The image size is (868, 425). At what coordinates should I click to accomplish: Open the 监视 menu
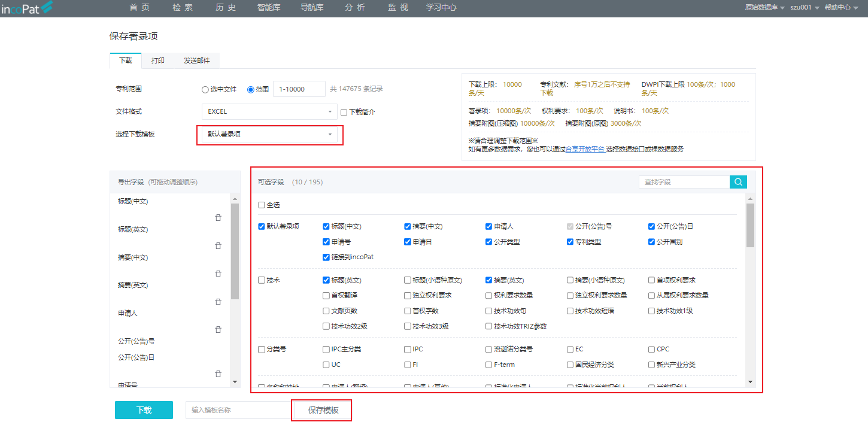coord(398,8)
